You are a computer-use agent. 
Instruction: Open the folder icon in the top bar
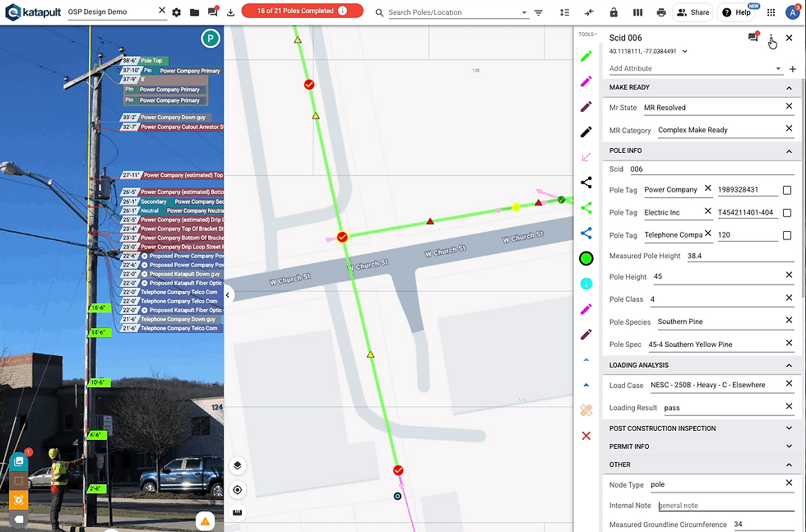194,12
